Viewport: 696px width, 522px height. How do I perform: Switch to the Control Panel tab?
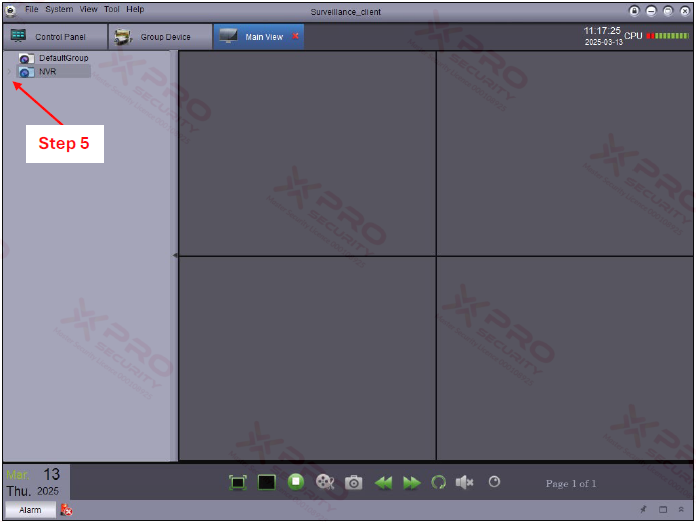pos(55,37)
